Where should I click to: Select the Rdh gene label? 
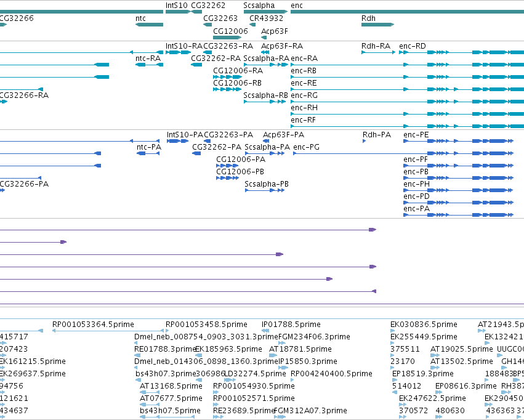tap(368, 18)
